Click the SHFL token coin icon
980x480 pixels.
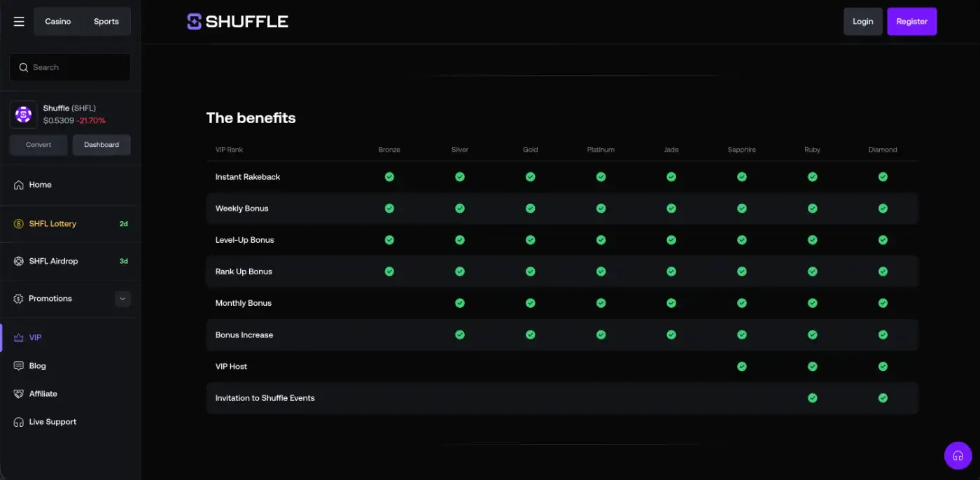[x=23, y=114]
